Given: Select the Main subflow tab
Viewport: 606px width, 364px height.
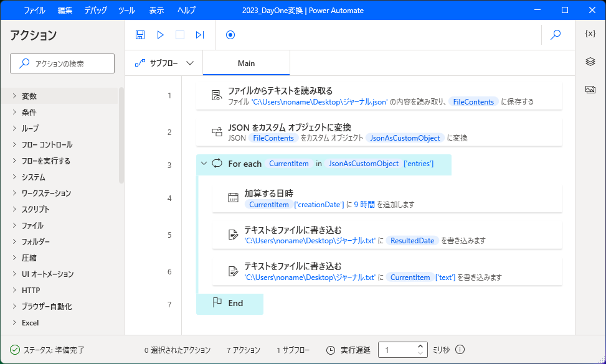Looking at the screenshot, I should [x=246, y=63].
